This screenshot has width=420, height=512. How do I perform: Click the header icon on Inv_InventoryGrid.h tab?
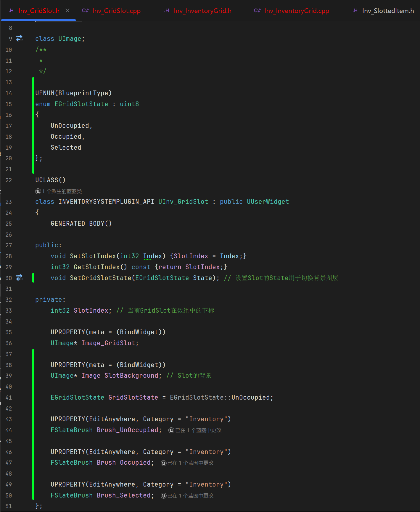coord(167,11)
